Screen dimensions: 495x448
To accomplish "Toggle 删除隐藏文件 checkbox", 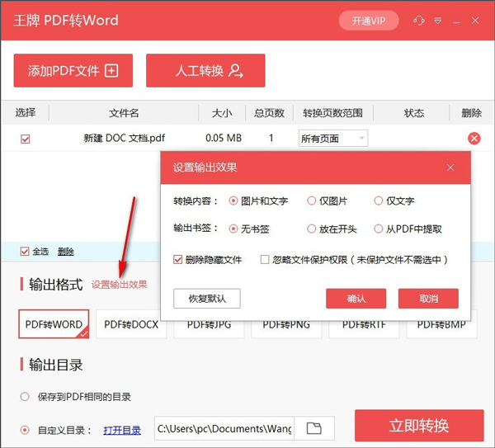I will tap(177, 260).
